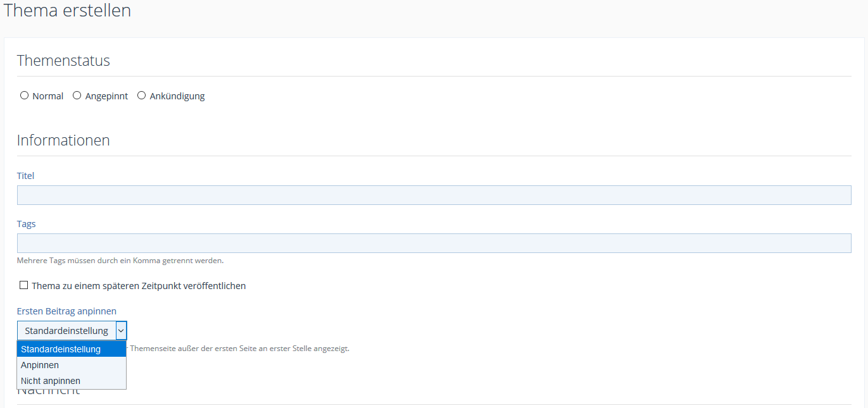The image size is (868, 408).
Task: Select the Normal radio button
Action: coord(25,96)
